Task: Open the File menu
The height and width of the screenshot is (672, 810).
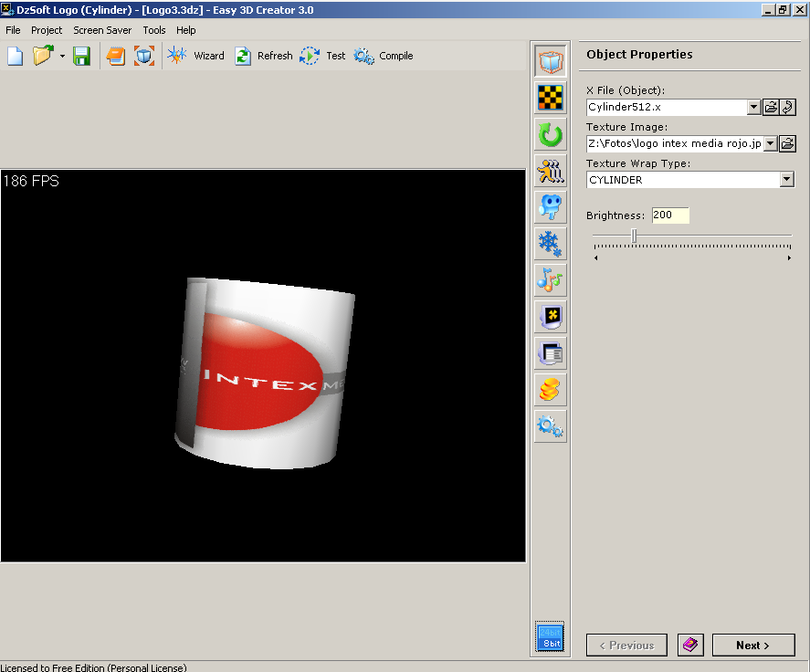Action: click(x=13, y=30)
